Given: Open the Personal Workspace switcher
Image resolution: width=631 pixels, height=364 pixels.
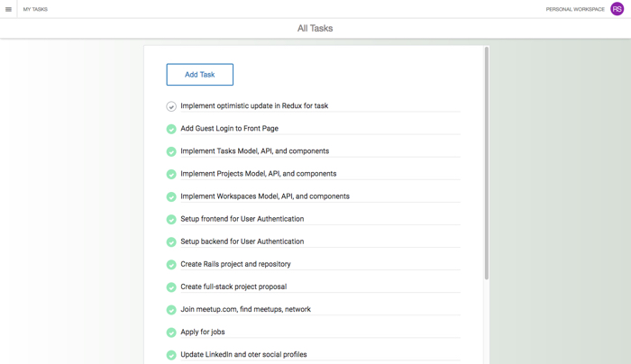Looking at the screenshot, I should pos(575,9).
